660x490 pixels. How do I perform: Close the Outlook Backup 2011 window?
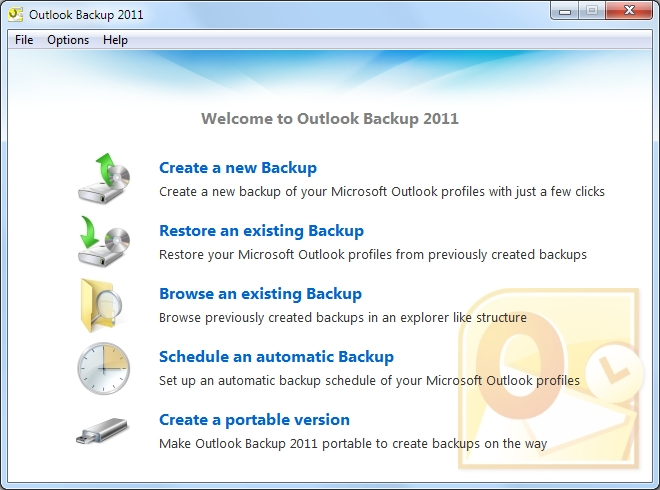click(629, 11)
